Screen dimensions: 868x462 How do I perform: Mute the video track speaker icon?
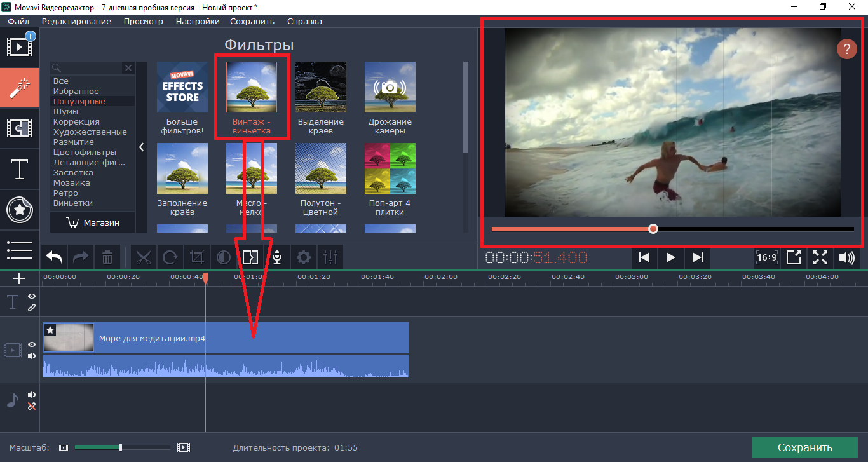(32, 356)
